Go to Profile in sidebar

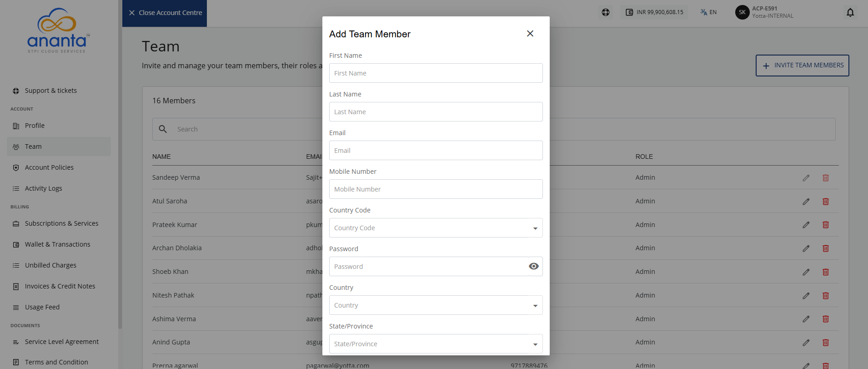[x=59, y=126]
